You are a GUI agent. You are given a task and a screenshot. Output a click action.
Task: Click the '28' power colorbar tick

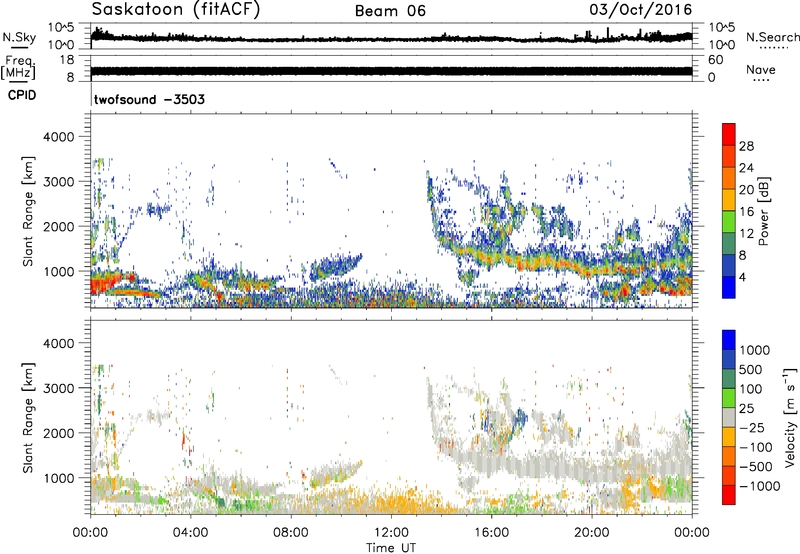tap(746, 146)
